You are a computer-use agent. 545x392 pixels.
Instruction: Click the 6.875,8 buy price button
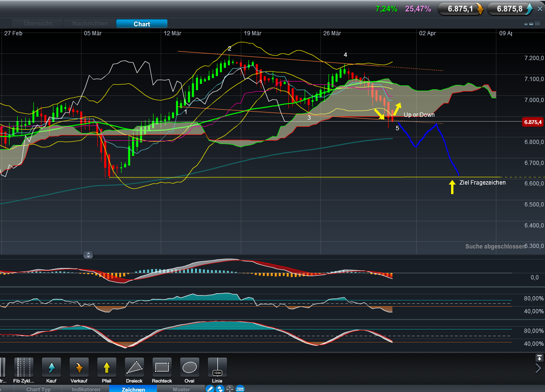[510, 9]
